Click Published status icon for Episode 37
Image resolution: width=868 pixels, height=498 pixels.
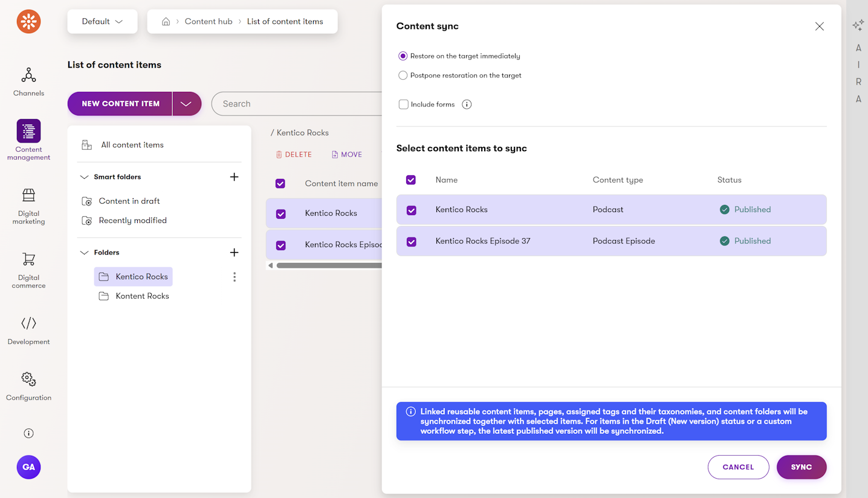tap(725, 241)
